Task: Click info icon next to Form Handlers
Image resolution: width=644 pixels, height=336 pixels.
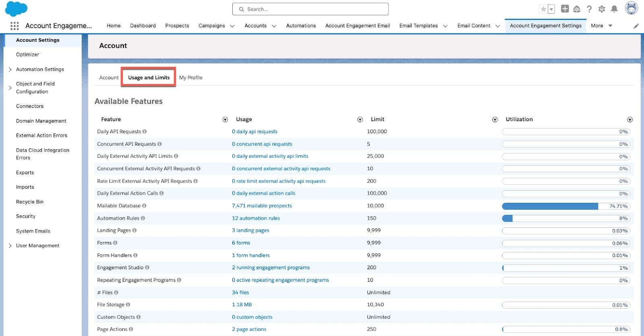Action: coord(135,256)
